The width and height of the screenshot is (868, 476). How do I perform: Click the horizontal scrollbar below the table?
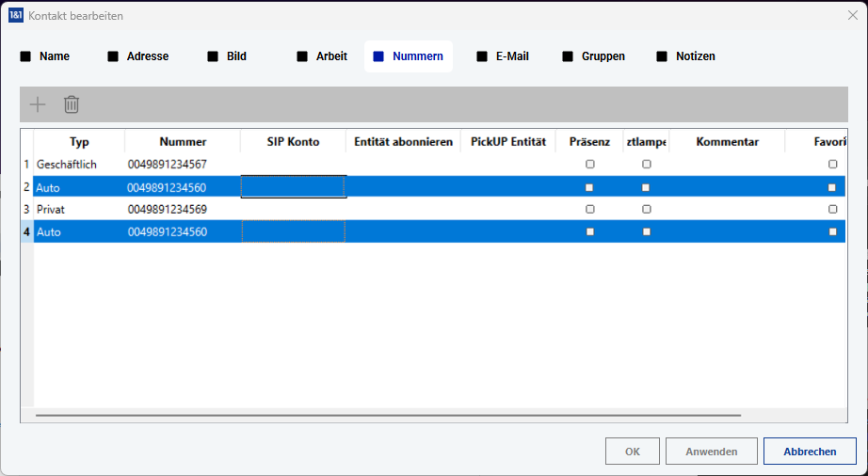tap(388, 414)
